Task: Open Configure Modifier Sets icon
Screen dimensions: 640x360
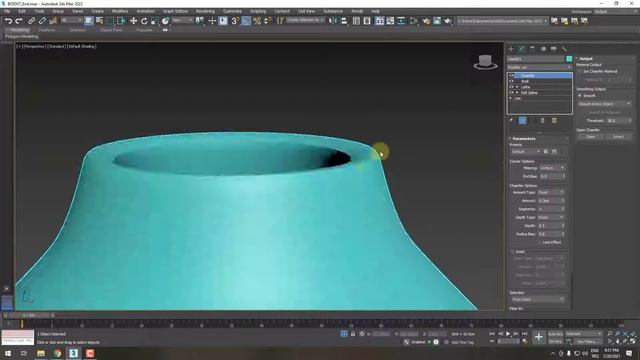Action: pos(554,120)
